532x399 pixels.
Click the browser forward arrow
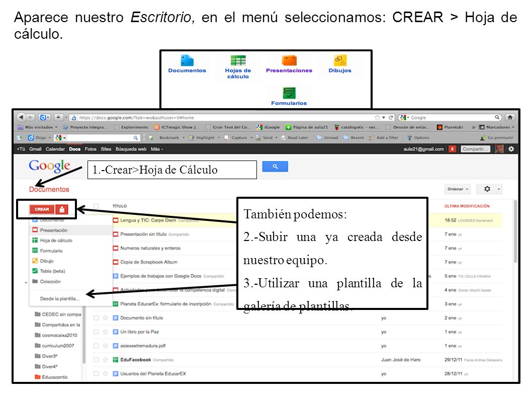click(x=31, y=117)
